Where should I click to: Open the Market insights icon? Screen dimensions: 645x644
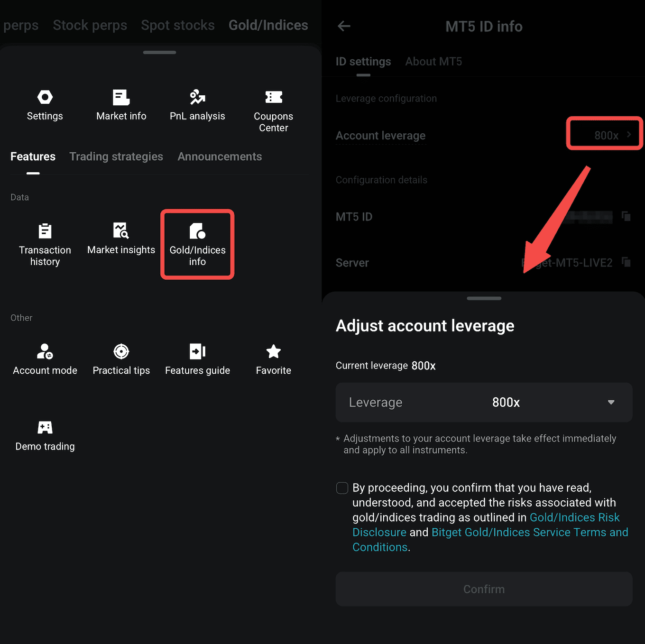point(121,230)
